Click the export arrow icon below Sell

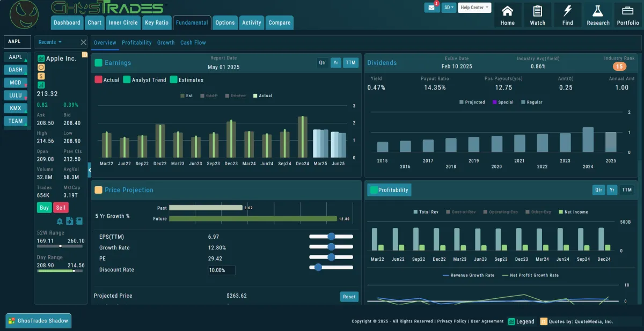pyautogui.click(x=69, y=221)
